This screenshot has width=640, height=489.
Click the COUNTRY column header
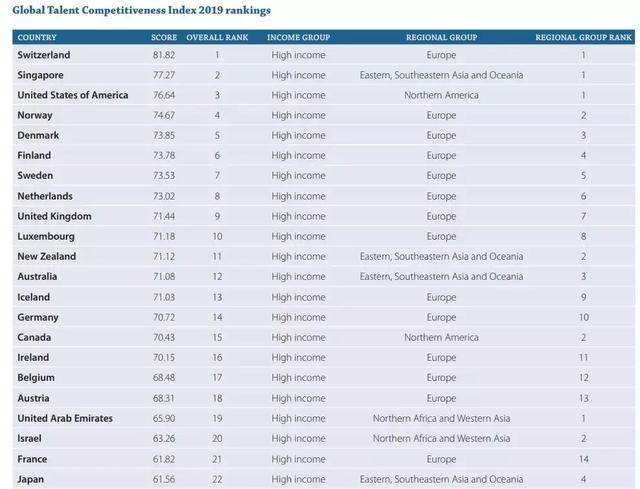click(x=36, y=37)
